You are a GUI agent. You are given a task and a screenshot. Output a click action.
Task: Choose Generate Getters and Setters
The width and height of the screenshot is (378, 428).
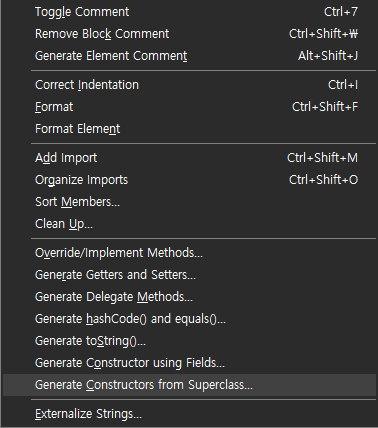tap(189, 275)
